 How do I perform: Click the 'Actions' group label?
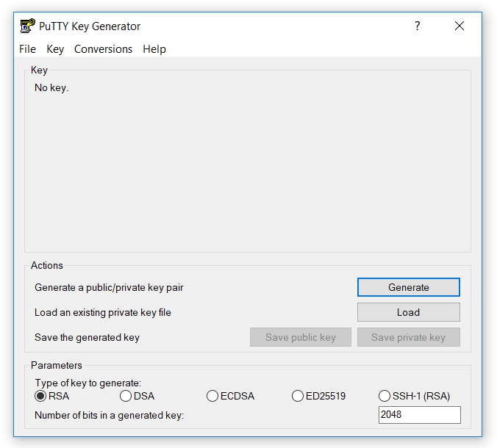(x=47, y=265)
